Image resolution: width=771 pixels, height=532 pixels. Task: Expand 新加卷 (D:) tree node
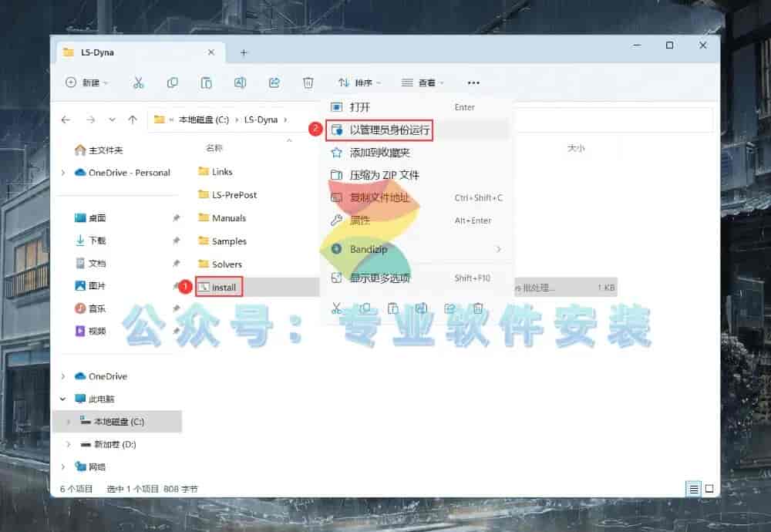[69, 444]
